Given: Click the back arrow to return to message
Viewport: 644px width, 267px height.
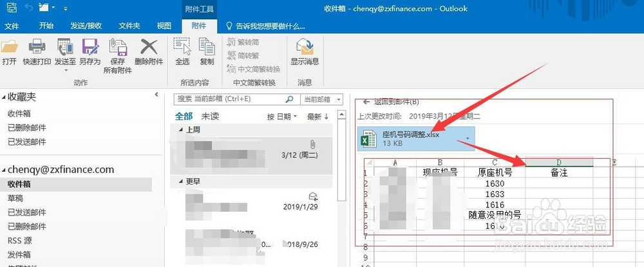Looking at the screenshot, I should click(367, 102).
